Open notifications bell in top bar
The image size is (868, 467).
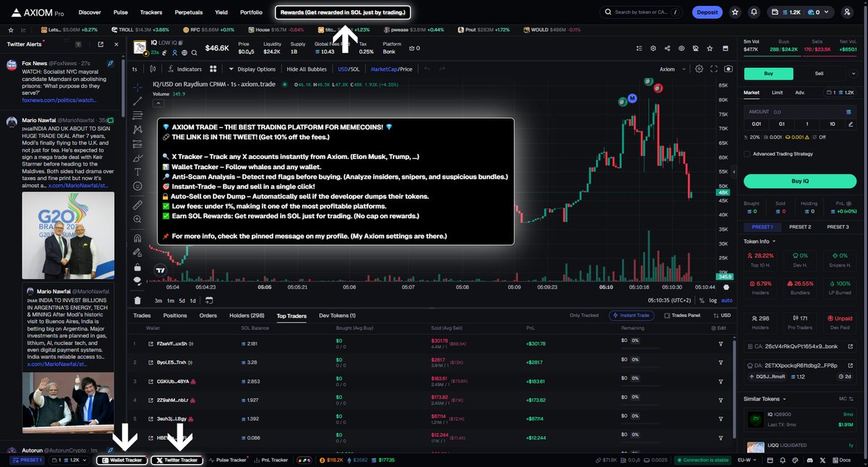pos(754,12)
